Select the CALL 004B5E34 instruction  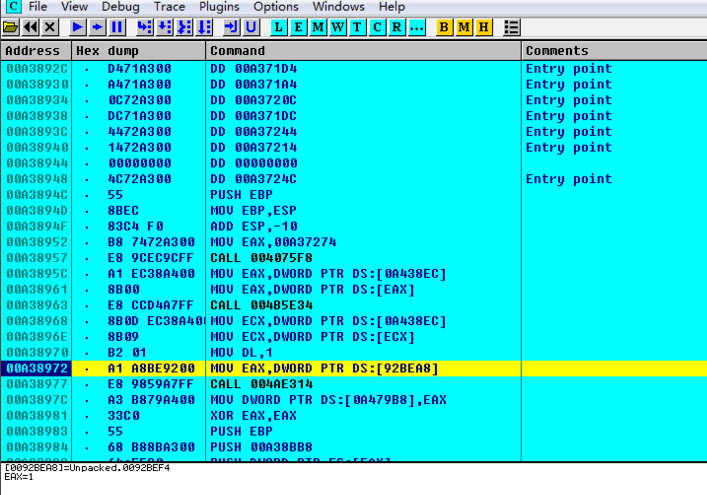click(x=262, y=305)
